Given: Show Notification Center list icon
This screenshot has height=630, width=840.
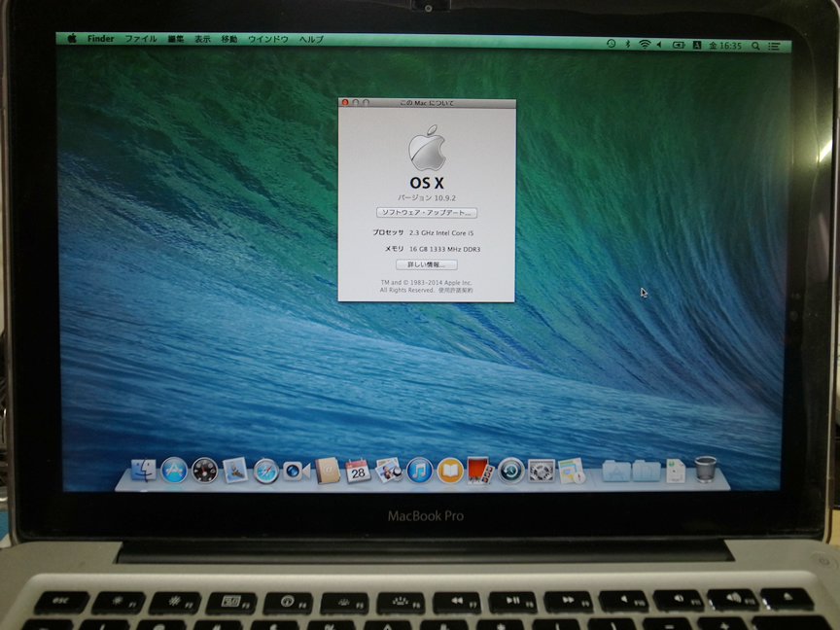Looking at the screenshot, I should click(x=774, y=47).
